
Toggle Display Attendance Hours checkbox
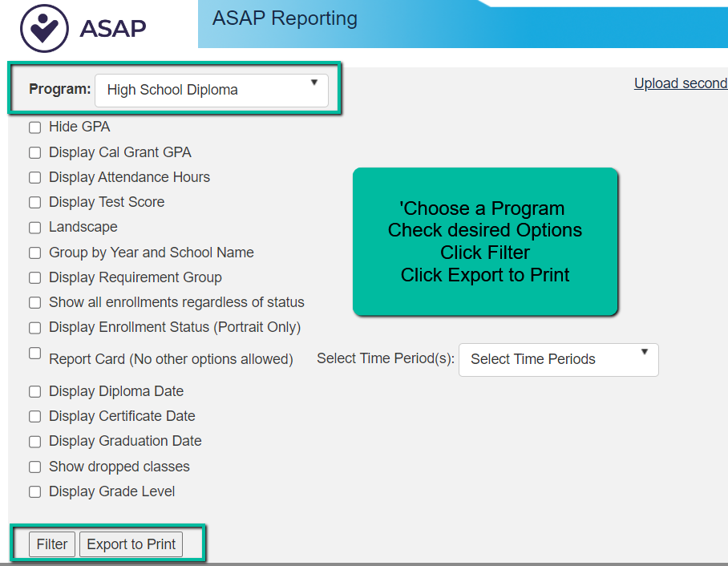[x=34, y=177]
